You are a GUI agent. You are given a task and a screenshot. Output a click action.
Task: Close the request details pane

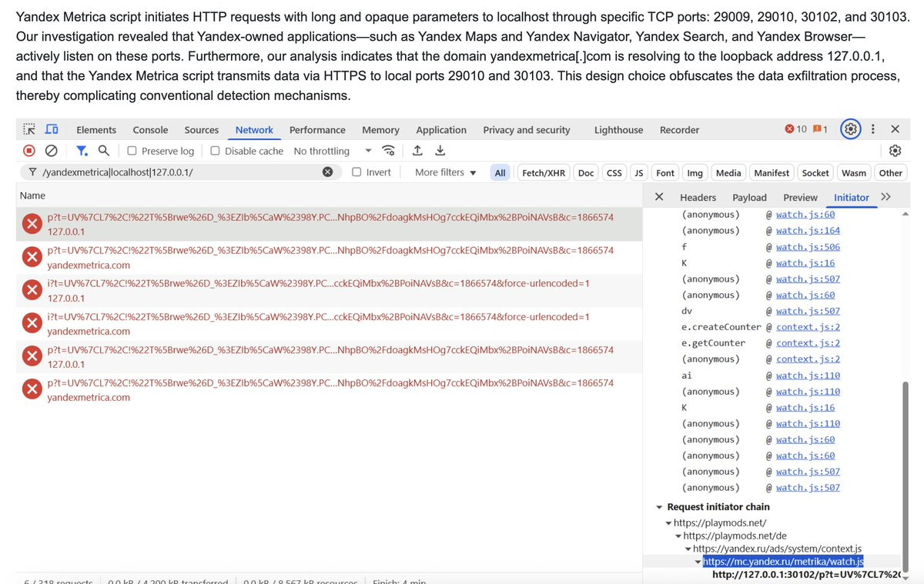(x=659, y=197)
